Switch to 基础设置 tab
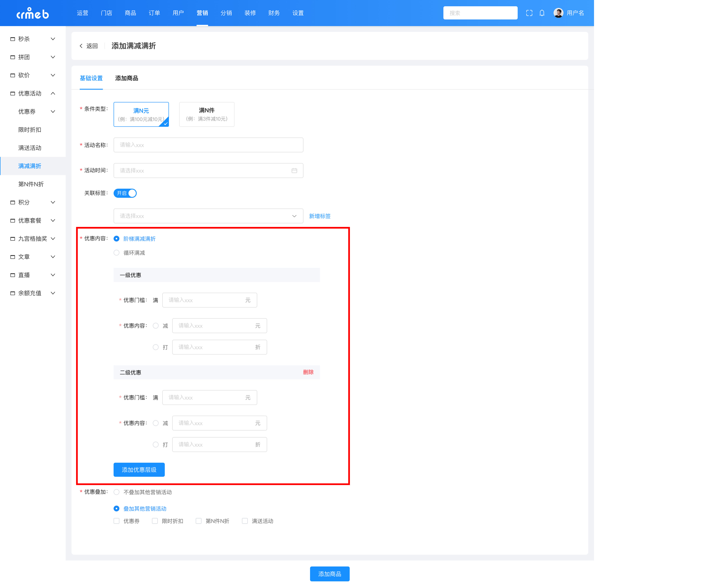Image resolution: width=706 pixels, height=588 pixels. pyautogui.click(x=91, y=78)
